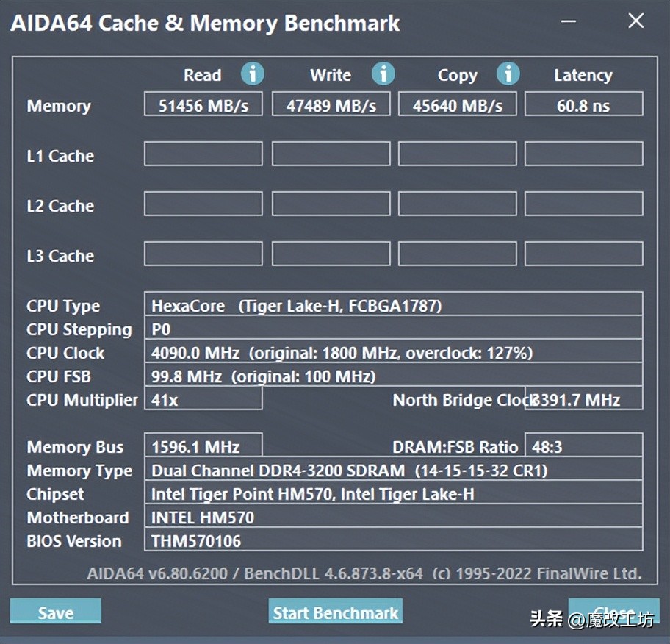Click the Memory Latency field showing 60.8 ns
Viewport: 670px width, 644px height.
tap(583, 104)
